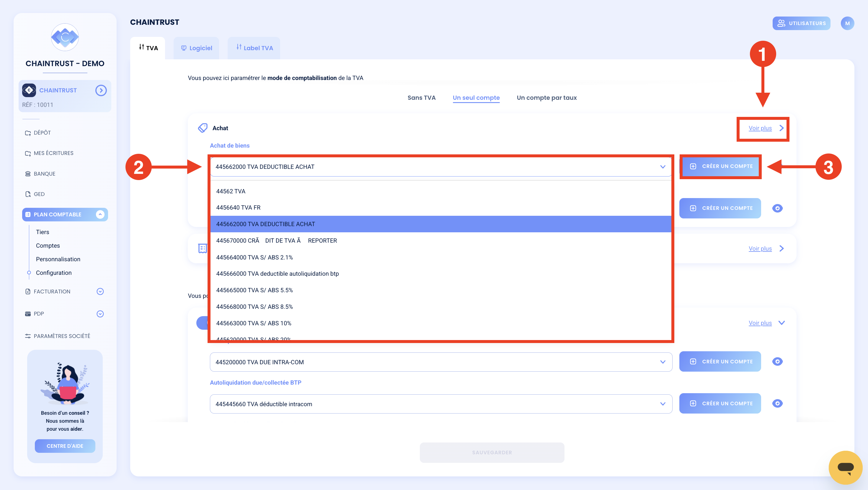Click the MES ÉCRITURES folder icon

[28, 153]
